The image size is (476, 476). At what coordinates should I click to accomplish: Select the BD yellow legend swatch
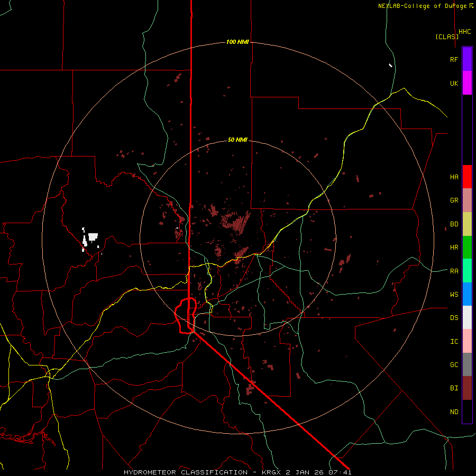coord(467,224)
